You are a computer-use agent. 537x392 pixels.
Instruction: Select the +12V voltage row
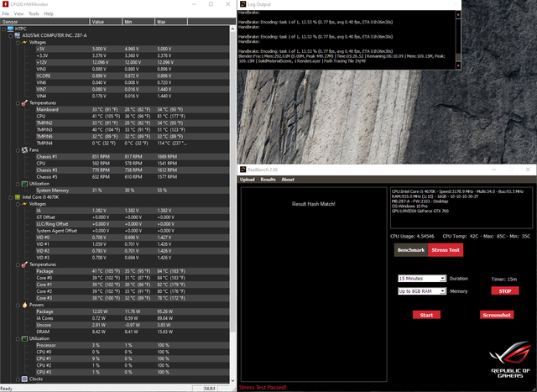point(133,62)
